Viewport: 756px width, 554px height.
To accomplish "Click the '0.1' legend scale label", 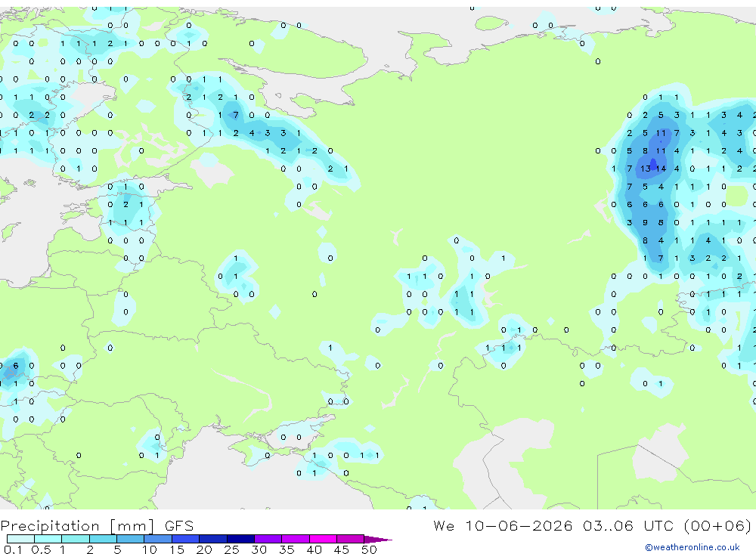I will pos(13,549).
